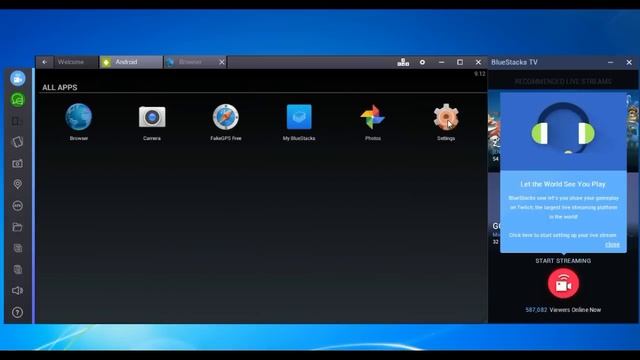Click the shake device icon in sidebar

(17, 142)
